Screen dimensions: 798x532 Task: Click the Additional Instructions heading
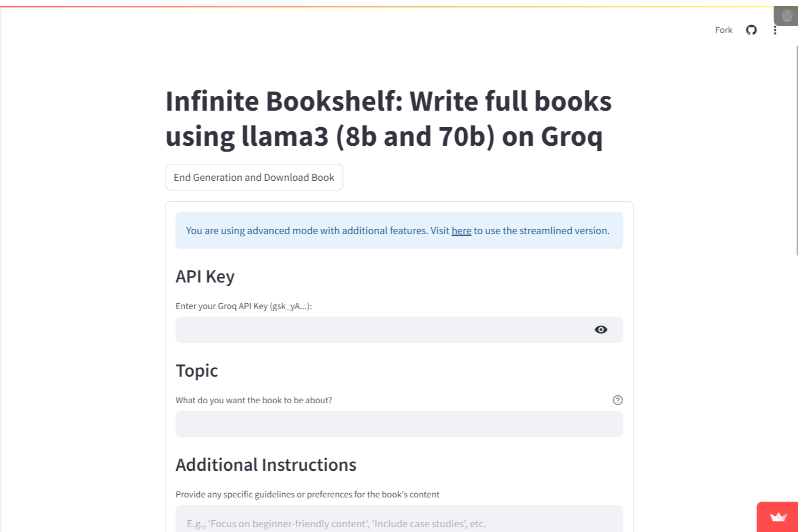pyautogui.click(x=266, y=464)
